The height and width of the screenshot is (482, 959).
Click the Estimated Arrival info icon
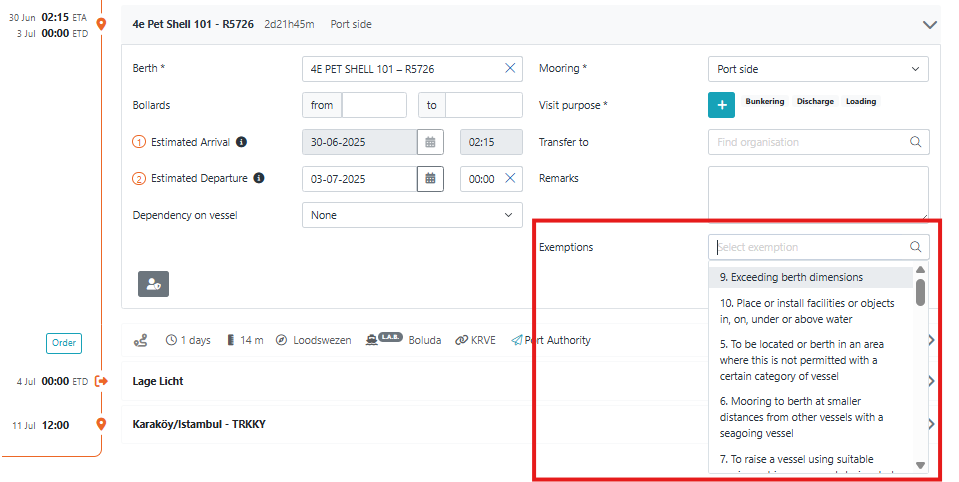pos(242,142)
